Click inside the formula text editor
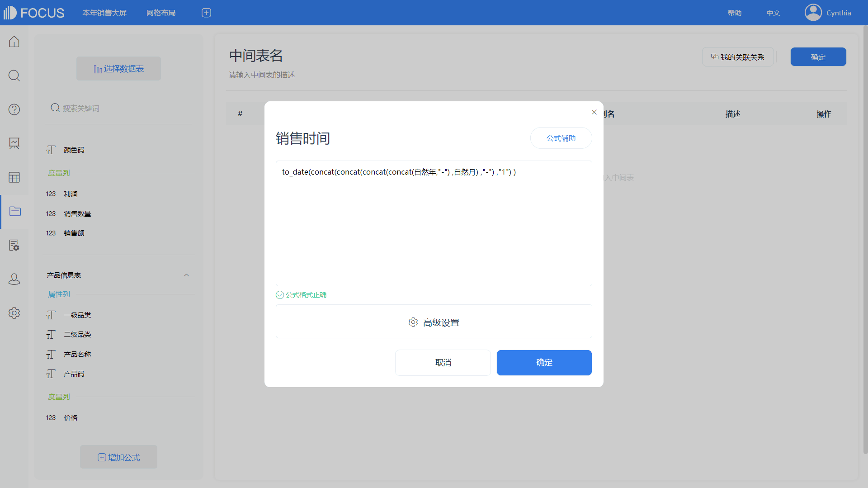868x488 pixels. (x=434, y=223)
